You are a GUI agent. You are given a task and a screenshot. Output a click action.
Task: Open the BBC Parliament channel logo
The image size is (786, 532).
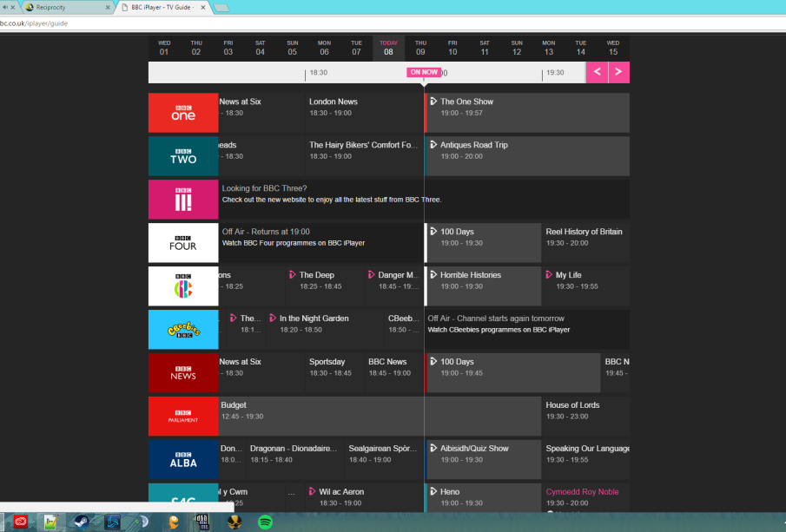click(x=183, y=417)
